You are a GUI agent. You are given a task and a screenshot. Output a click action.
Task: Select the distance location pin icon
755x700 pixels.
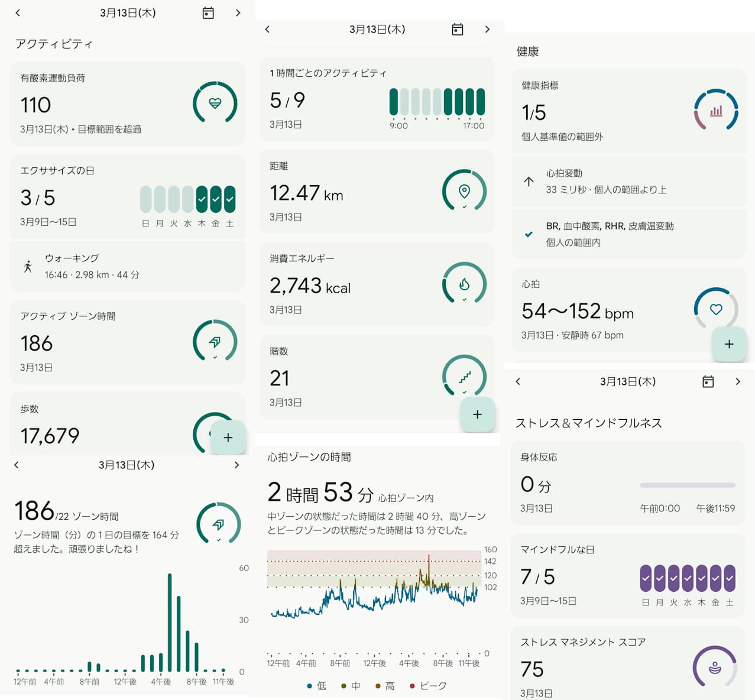[465, 190]
